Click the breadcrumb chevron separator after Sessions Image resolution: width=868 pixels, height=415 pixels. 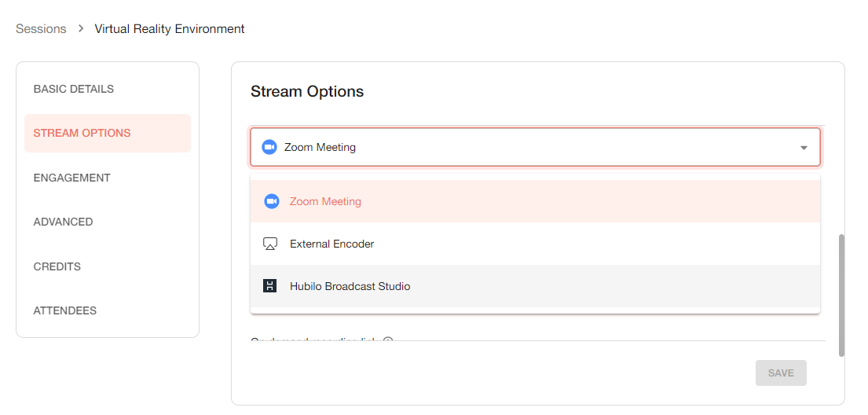point(80,29)
